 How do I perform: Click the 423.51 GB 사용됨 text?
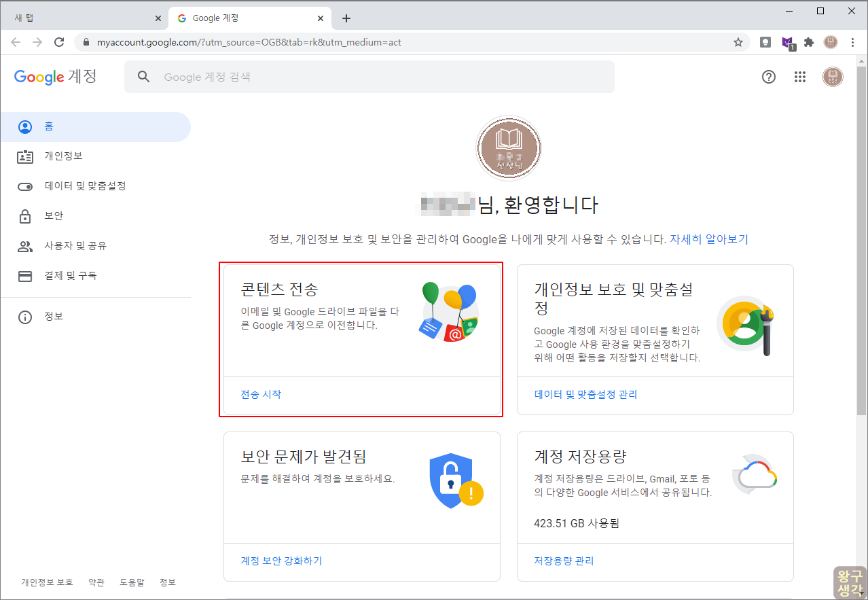[577, 523]
